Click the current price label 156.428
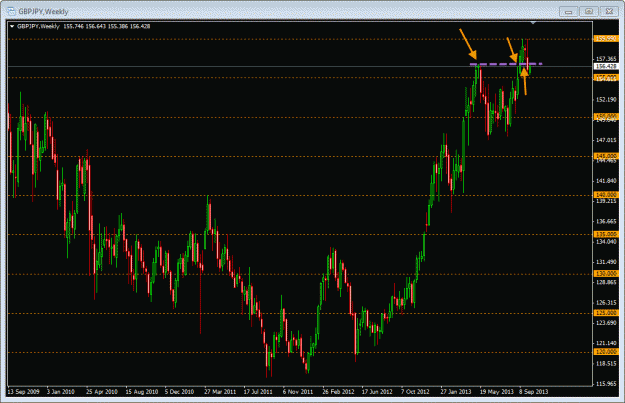 [x=606, y=67]
